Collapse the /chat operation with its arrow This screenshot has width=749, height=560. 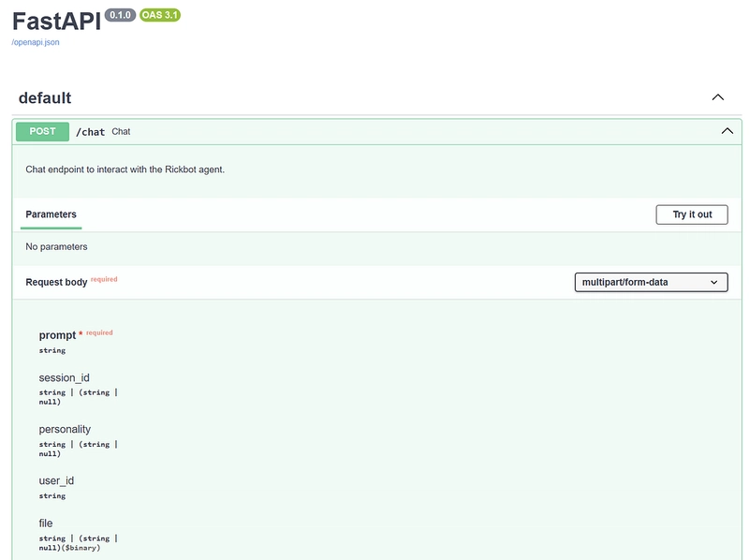point(727,132)
